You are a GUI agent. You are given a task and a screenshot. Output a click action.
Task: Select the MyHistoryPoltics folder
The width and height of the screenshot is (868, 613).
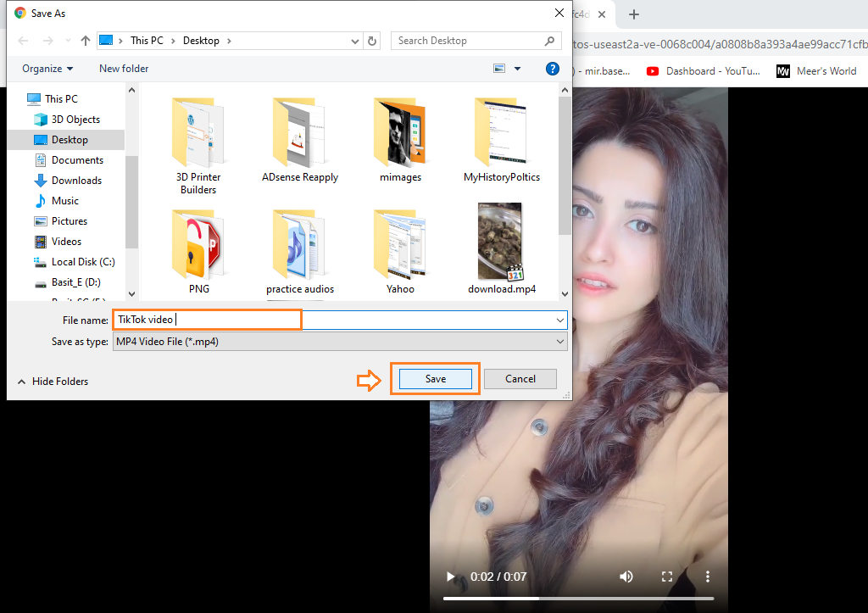tap(502, 140)
